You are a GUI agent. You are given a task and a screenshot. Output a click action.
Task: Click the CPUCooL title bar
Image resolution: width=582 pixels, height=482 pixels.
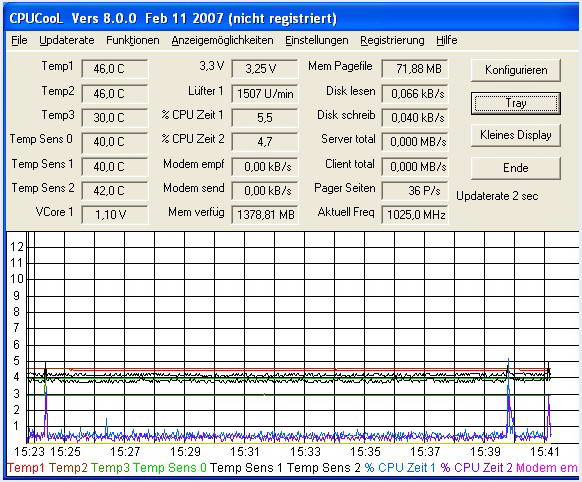[291, 18]
